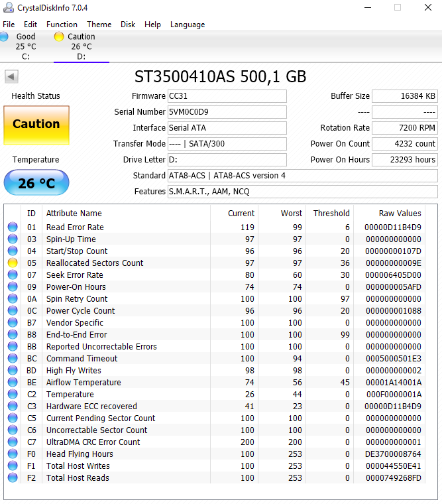Click status icon of Reported Uncorrectable Errors row

(13, 346)
